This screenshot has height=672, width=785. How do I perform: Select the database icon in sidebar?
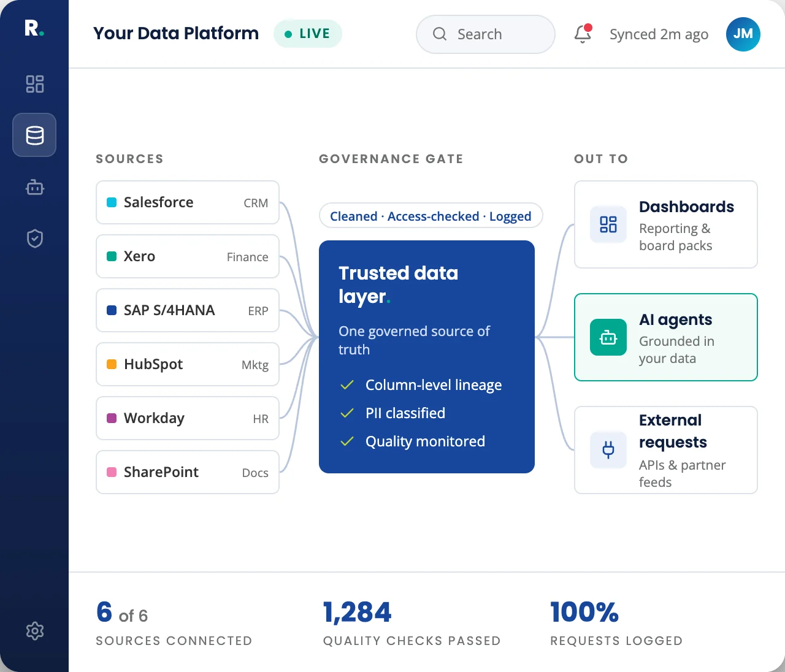pyautogui.click(x=34, y=135)
